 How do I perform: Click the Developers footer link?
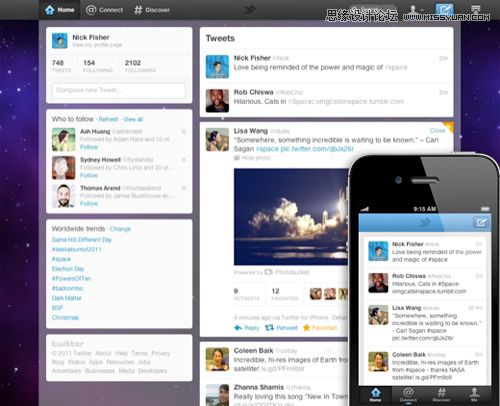point(152,371)
